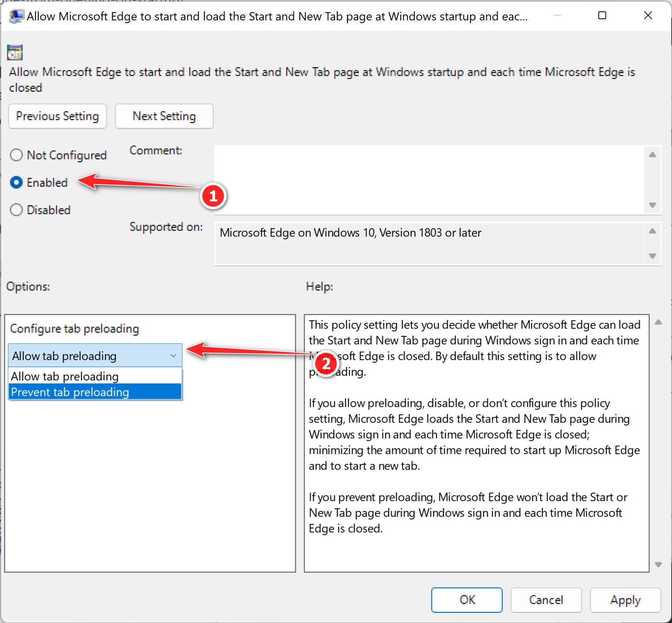This screenshot has width=672, height=623.
Task: Minimize the policy settings window
Action: coord(557,16)
